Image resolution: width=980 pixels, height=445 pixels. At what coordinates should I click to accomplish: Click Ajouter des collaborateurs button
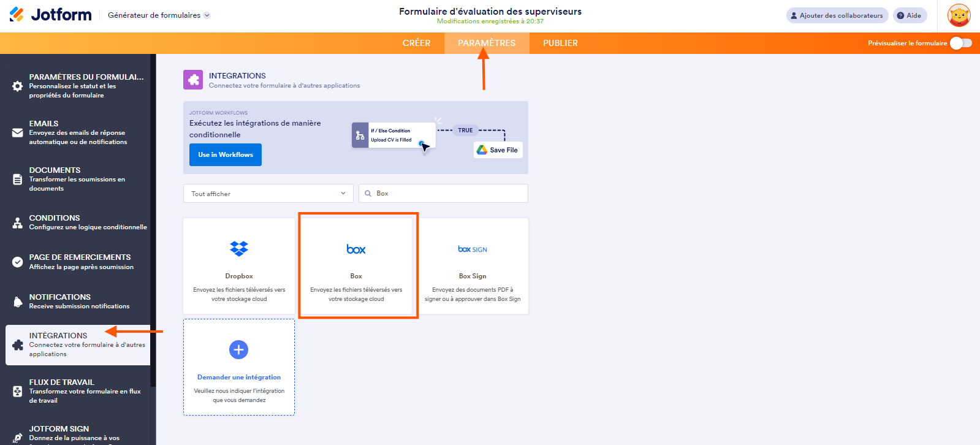click(x=837, y=15)
